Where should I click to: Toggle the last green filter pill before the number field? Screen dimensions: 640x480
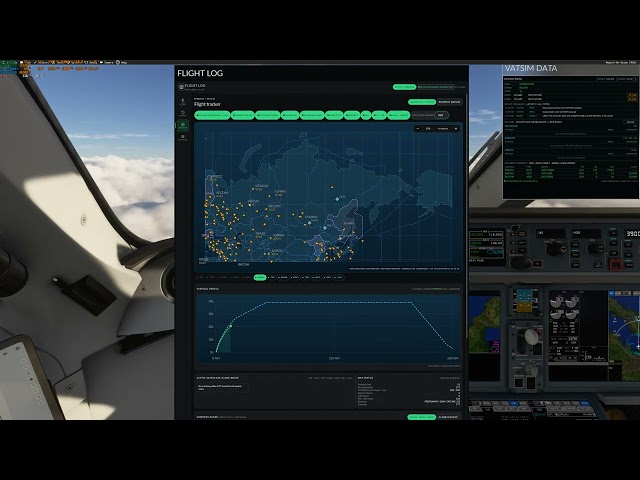[x=398, y=116]
